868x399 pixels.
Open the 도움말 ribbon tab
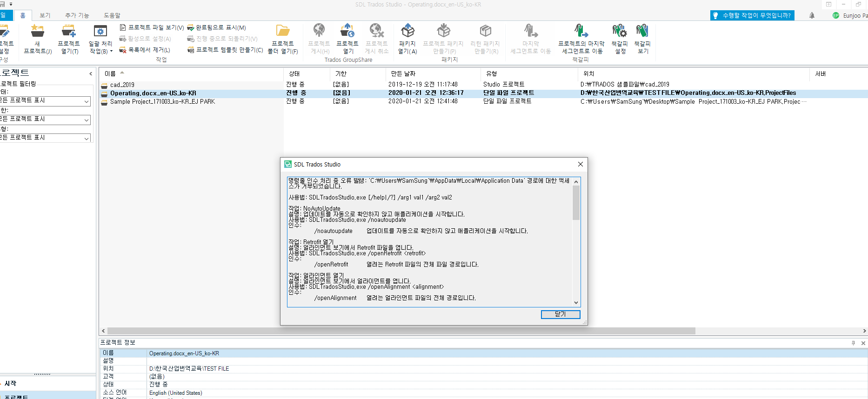(112, 15)
